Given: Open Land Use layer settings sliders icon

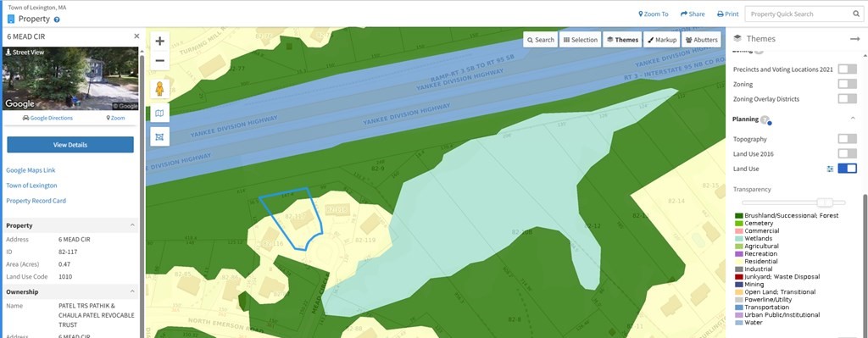Looking at the screenshot, I should coord(831,169).
